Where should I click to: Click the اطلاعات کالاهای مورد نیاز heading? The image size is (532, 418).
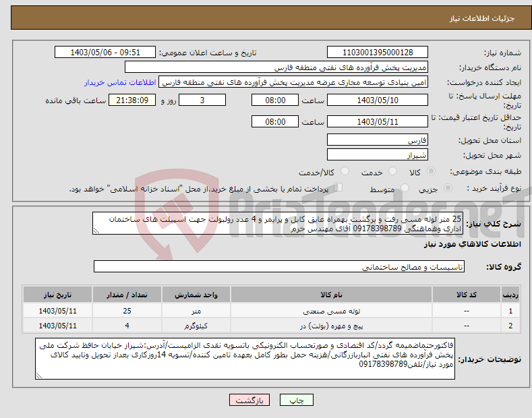472,244
